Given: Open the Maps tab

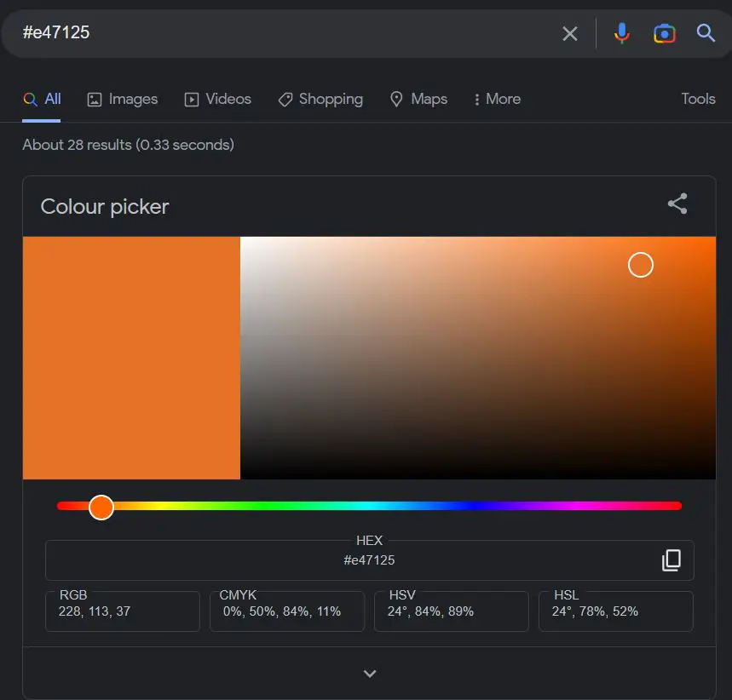Looking at the screenshot, I should click(418, 99).
